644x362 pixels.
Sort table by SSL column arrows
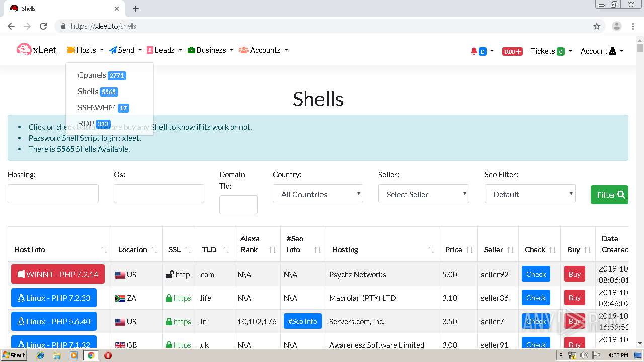[x=188, y=250]
